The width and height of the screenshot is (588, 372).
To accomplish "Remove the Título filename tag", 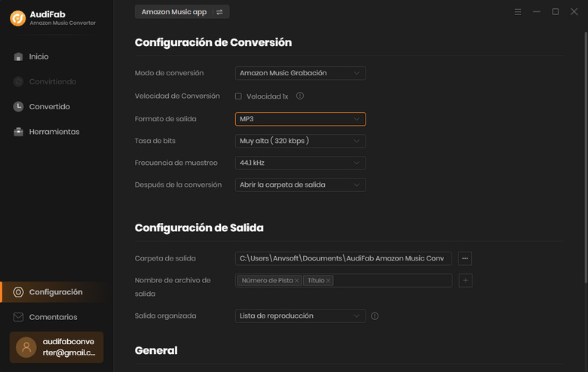I will click(329, 281).
